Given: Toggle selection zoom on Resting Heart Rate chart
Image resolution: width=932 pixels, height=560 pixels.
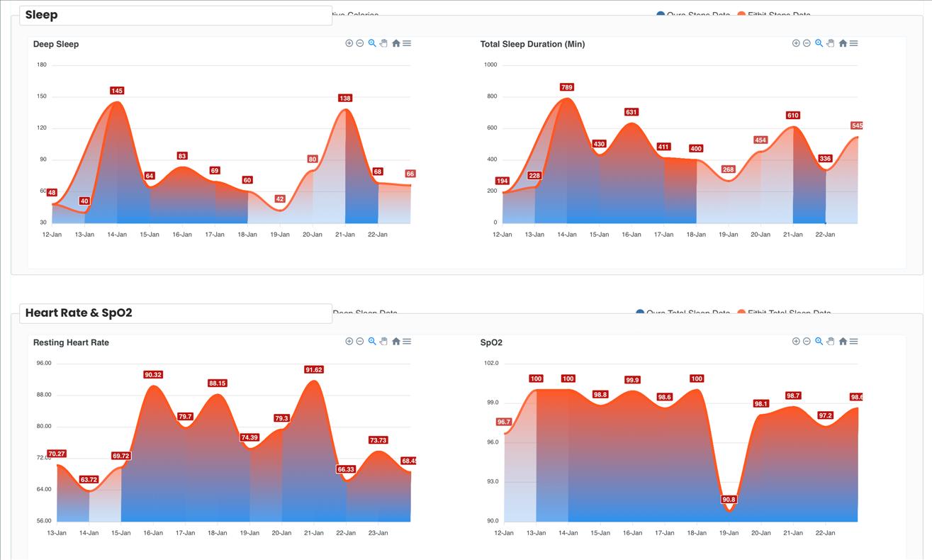Looking at the screenshot, I should pyautogui.click(x=372, y=342).
